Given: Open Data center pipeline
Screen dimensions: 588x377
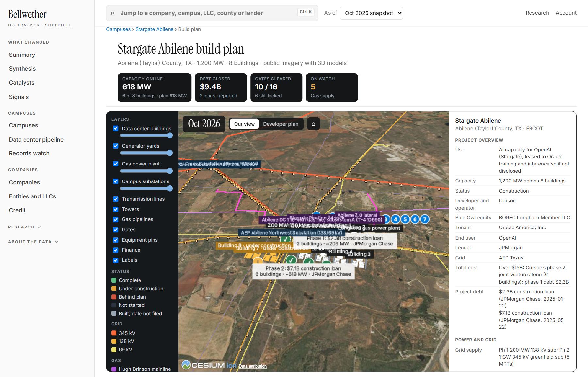Looking at the screenshot, I should point(36,140).
